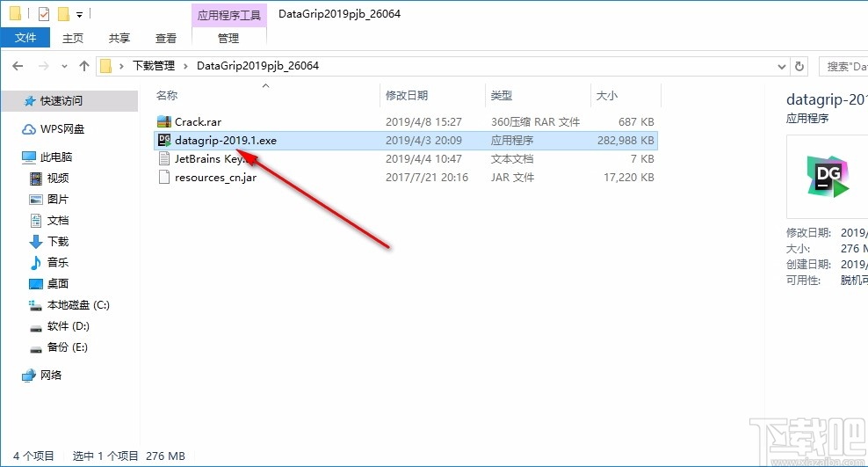Open the 文件 file menu tab
This screenshot has height=467, width=868.
pyautogui.click(x=25, y=38)
